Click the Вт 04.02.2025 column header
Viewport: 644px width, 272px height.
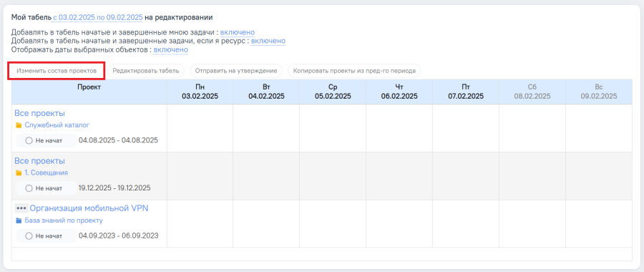(x=266, y=92)
